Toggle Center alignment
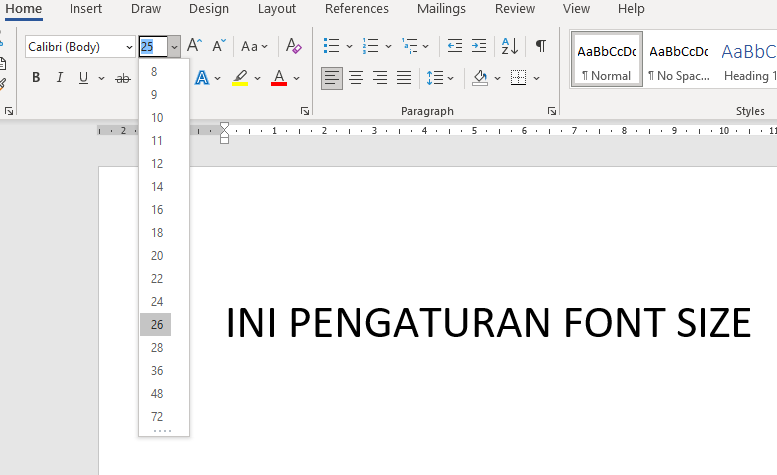Screen dimensions: 777x475 point(356,78)
